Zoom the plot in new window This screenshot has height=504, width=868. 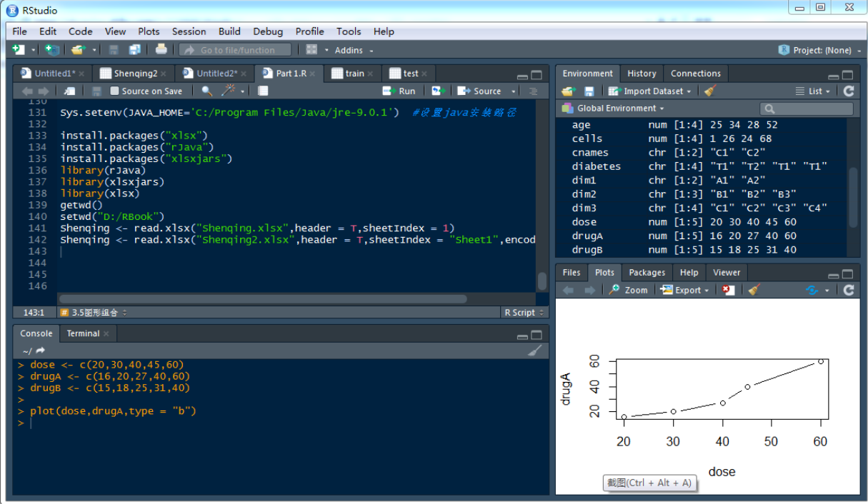[x=629, y=290]
